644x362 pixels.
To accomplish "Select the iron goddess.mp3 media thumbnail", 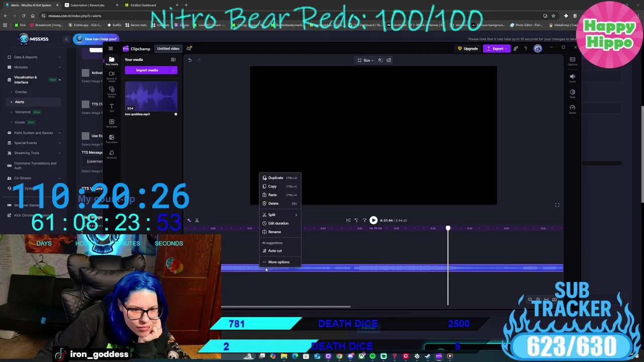I will click(151, 97).
